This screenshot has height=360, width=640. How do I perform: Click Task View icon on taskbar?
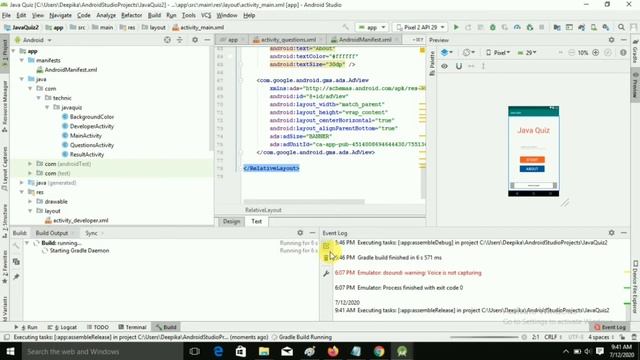point(195,351)
